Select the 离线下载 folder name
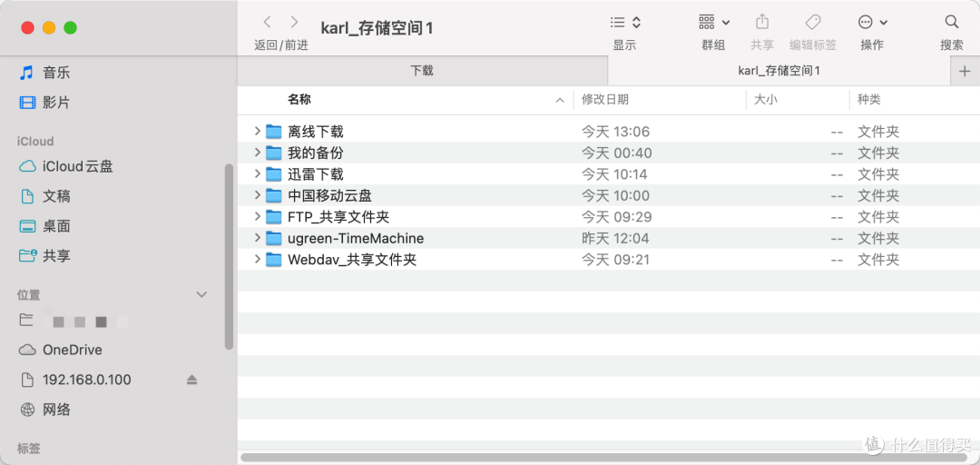Screen dimensions: 980x465 (316, 132)
